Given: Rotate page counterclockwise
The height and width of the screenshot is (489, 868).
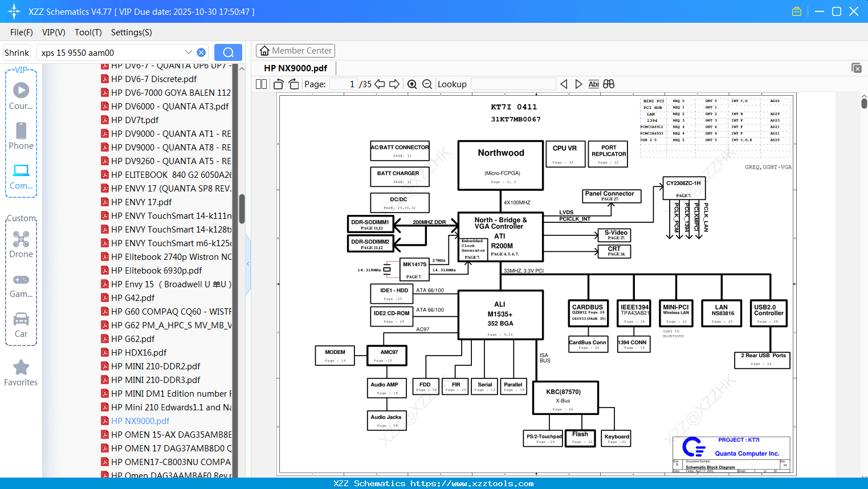Looking at the screenshot, I should coord(279,84).
